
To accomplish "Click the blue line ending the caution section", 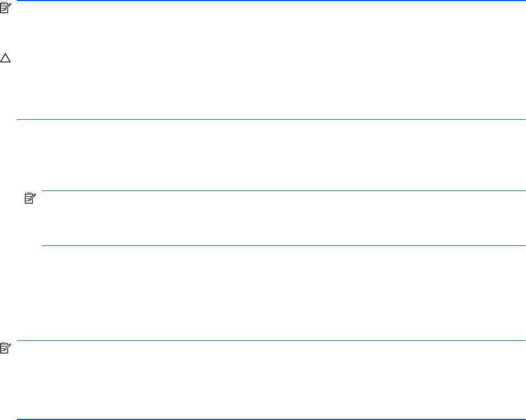I will pyautogui.click(x=271, y=119).
